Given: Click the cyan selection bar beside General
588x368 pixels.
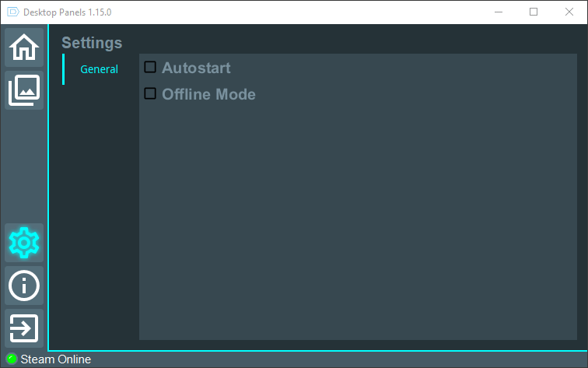Looking at the screenshot, I should (63, 69).
